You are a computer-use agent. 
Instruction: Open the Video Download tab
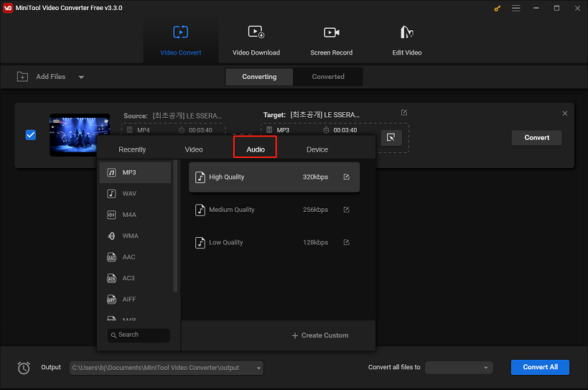pyautogui.click(x=256, y=41)
